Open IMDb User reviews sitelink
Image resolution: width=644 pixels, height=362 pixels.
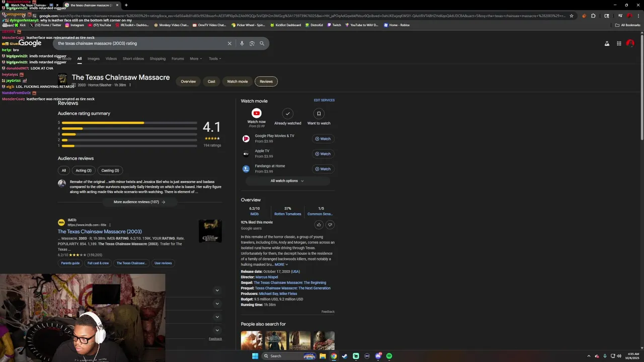[163, 263]
